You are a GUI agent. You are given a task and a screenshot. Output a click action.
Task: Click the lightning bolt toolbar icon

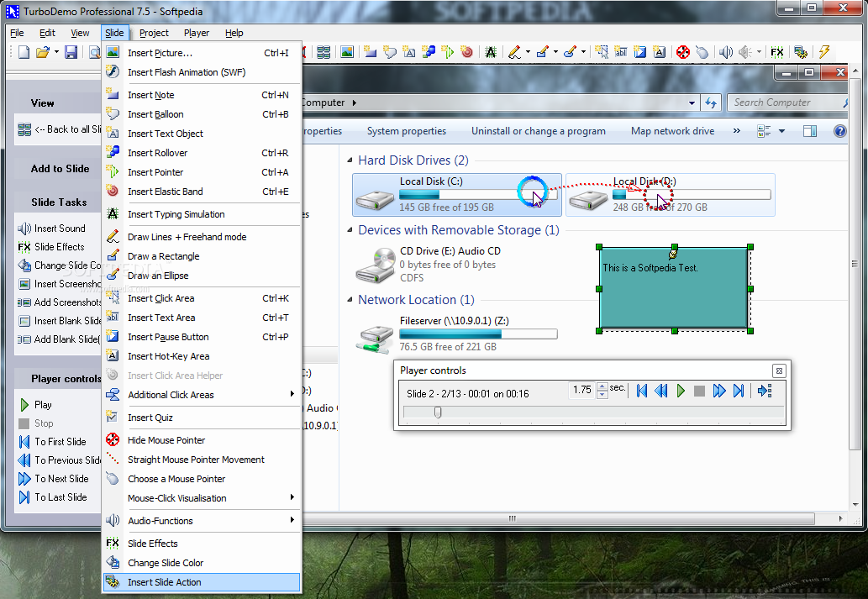tap(824, 52)
